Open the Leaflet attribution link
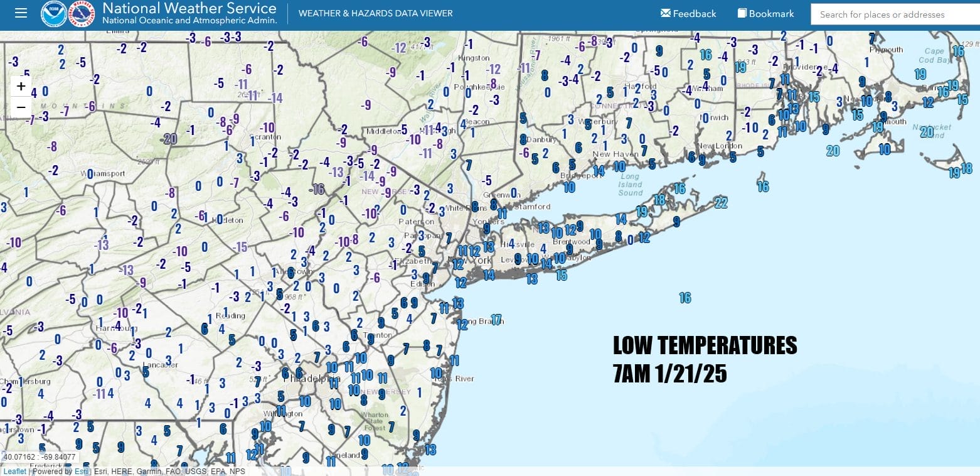 15,471
